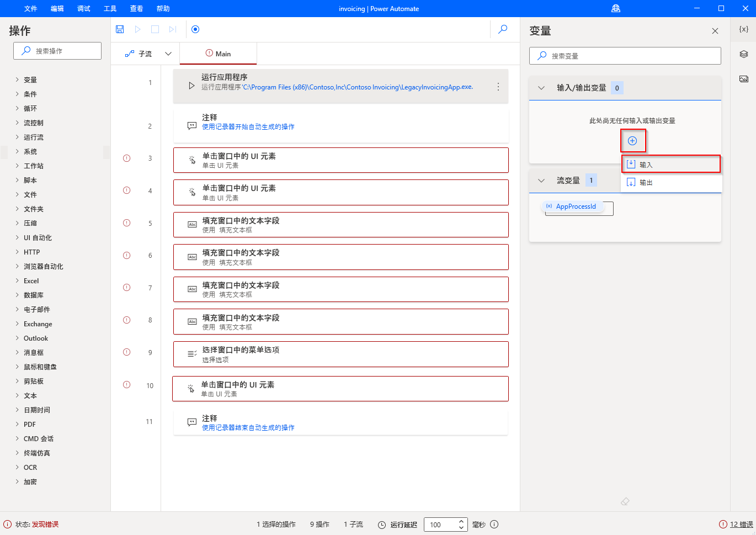This screenshot has width=756, height=535.
Task: Close the variables pane with the X
Action: pos(715,31)
